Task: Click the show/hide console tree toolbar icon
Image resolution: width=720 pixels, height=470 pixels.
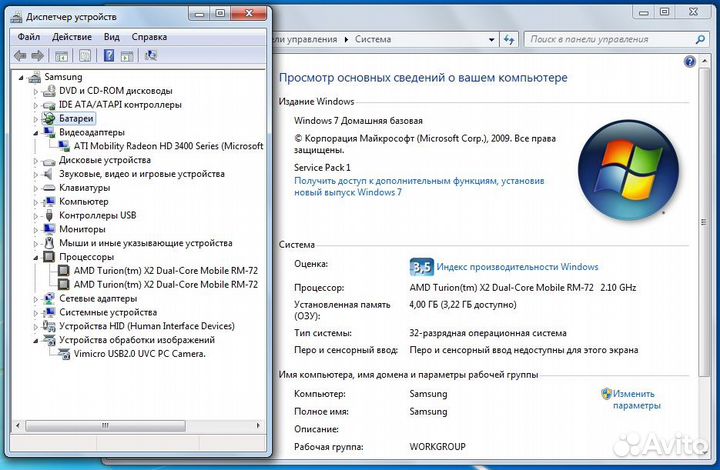Action: click(x=62, y=56)
